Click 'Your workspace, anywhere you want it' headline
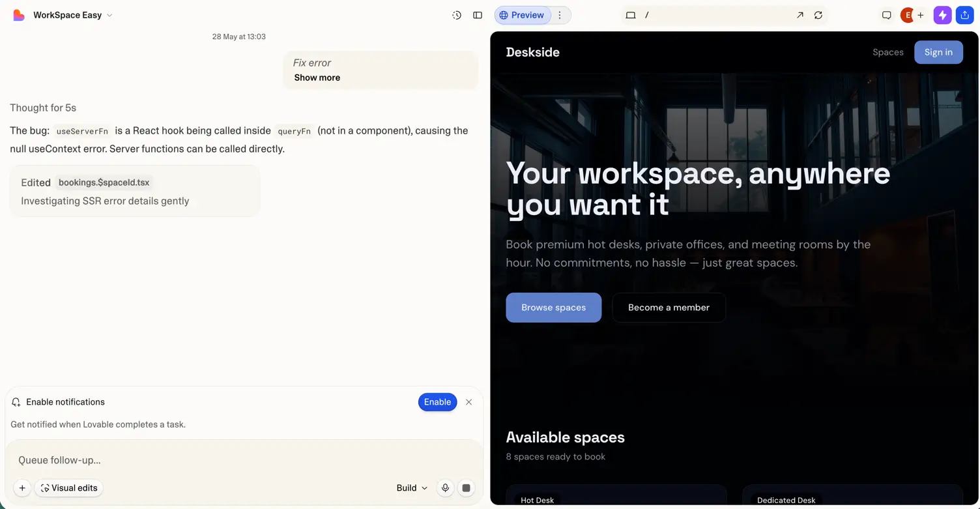This screenshot has width=980, height=509. [x=698, y=188]
